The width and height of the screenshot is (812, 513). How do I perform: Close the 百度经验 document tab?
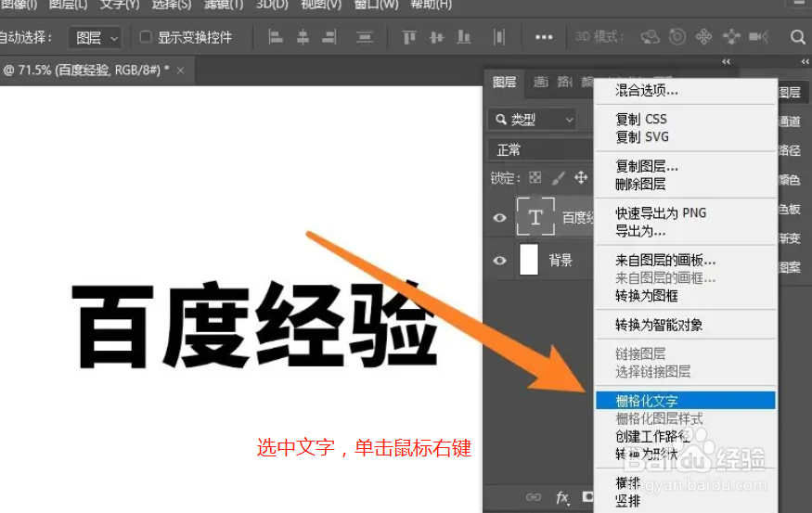point(180,71)
